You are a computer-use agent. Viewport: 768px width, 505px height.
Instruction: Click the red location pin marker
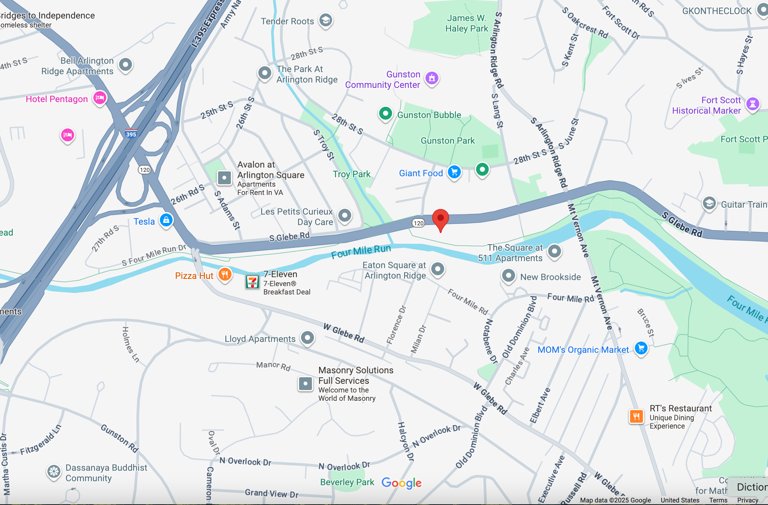(x=440, y=220)
